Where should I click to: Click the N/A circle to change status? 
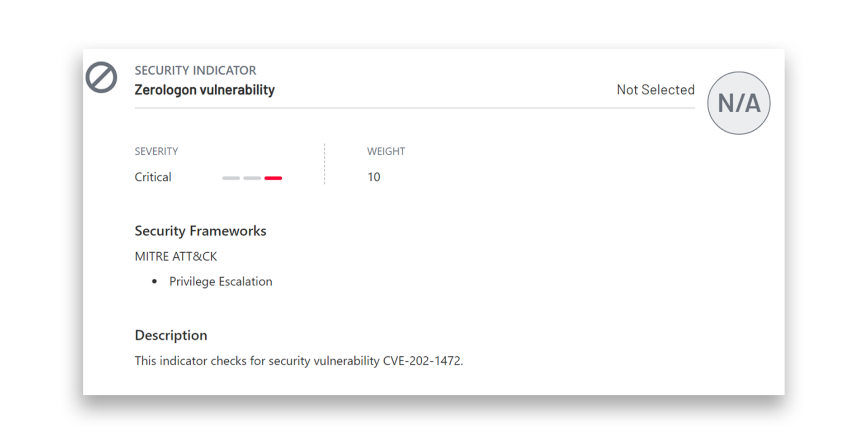click(x=739, y=103)
